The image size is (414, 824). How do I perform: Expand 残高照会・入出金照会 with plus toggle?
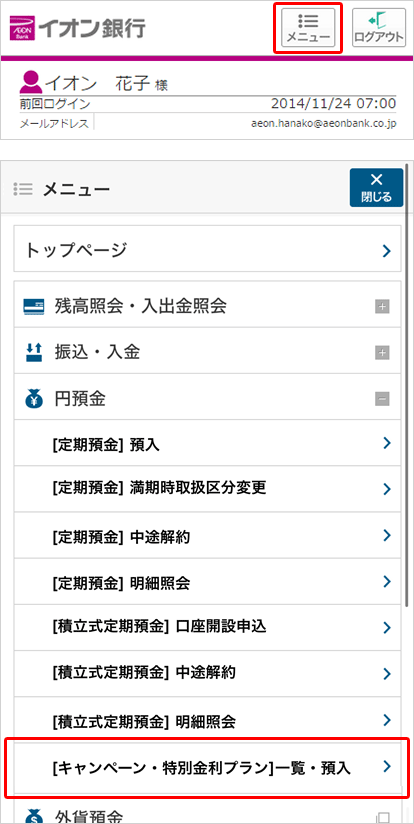[382, 306]
